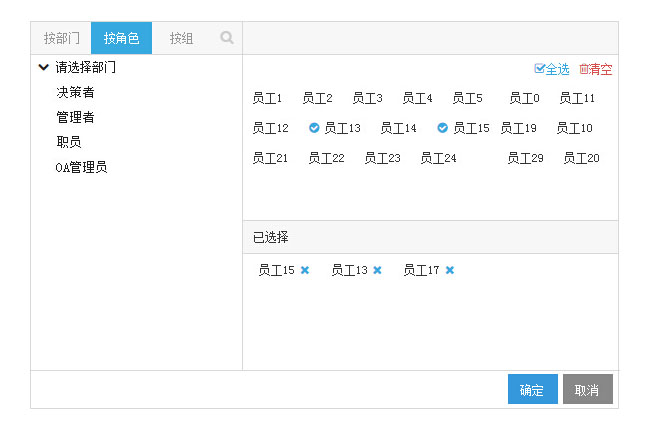Open the 按组 tab
The image size is (650, 431).
pyautogui.click(x=181, y=38)
